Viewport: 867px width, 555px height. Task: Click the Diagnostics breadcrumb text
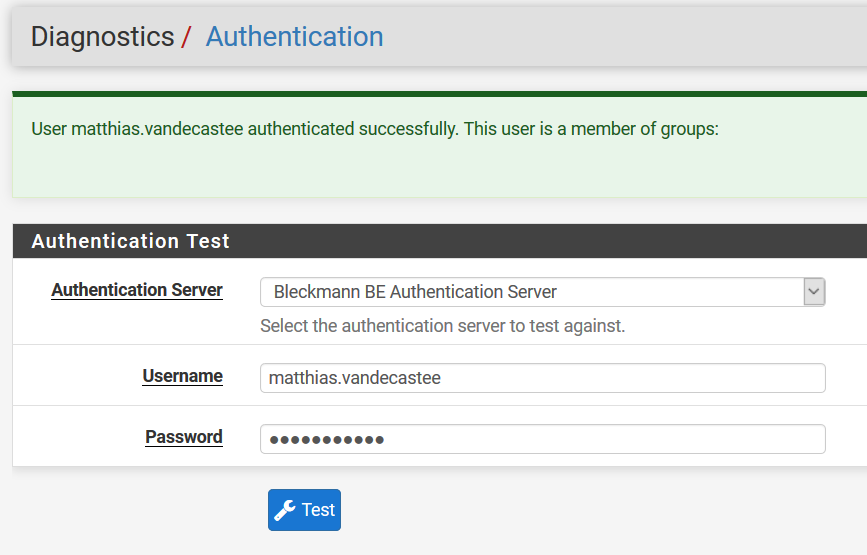[x=102, y=37]
